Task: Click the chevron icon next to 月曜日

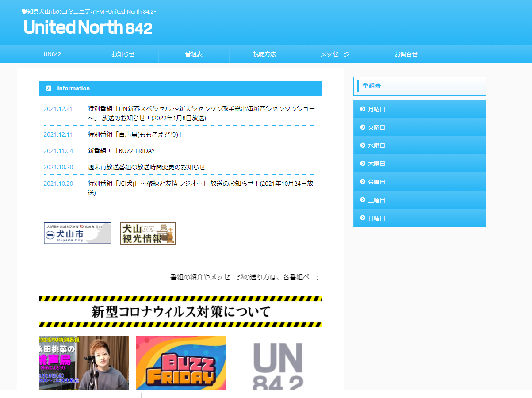Action: pyautogui.click(x=363, y=109)
